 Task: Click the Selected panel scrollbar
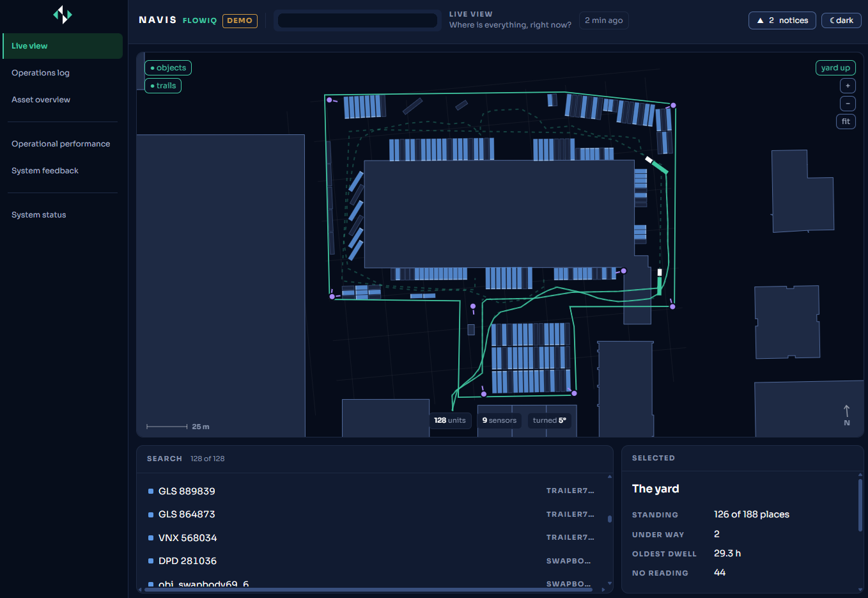(x=860, y=505)
